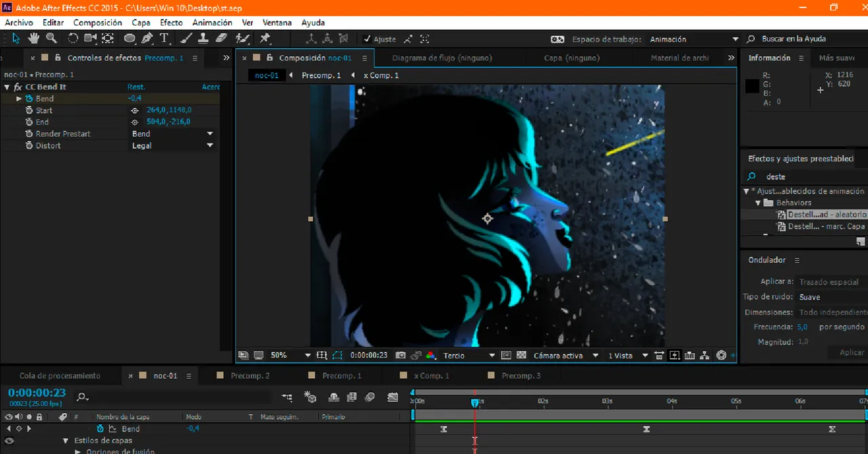Collapse Estilos de capas group
868x454 pixels.
(66, 440)
